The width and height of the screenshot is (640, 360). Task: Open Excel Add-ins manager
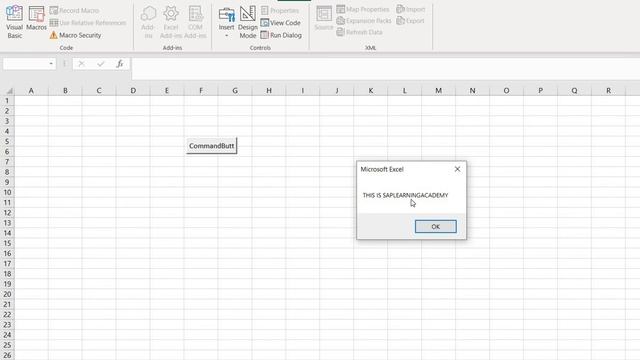click(x=171, y=22)
